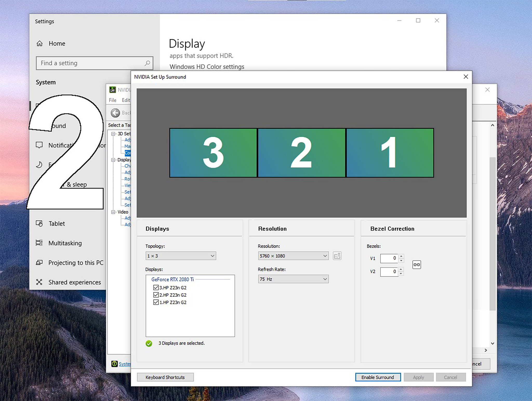Screen dimensions: 532x401
Task: Click the bezel link chain icon
Action: coord(417,265)
